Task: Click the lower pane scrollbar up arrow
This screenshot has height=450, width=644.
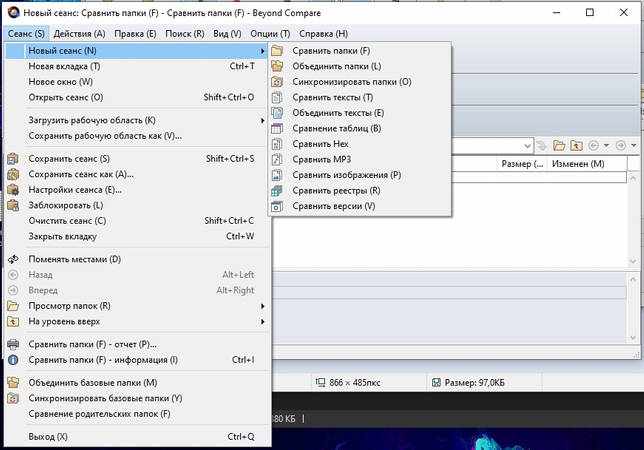Action: point(633,279)
